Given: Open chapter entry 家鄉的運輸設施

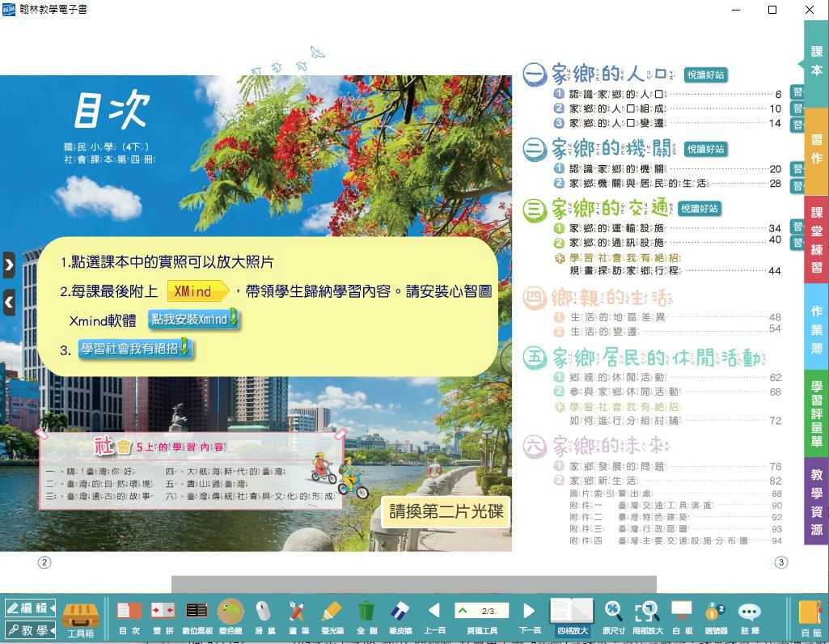Looking at the screenshot, I should pyautogui.click(x=617, y=228).
